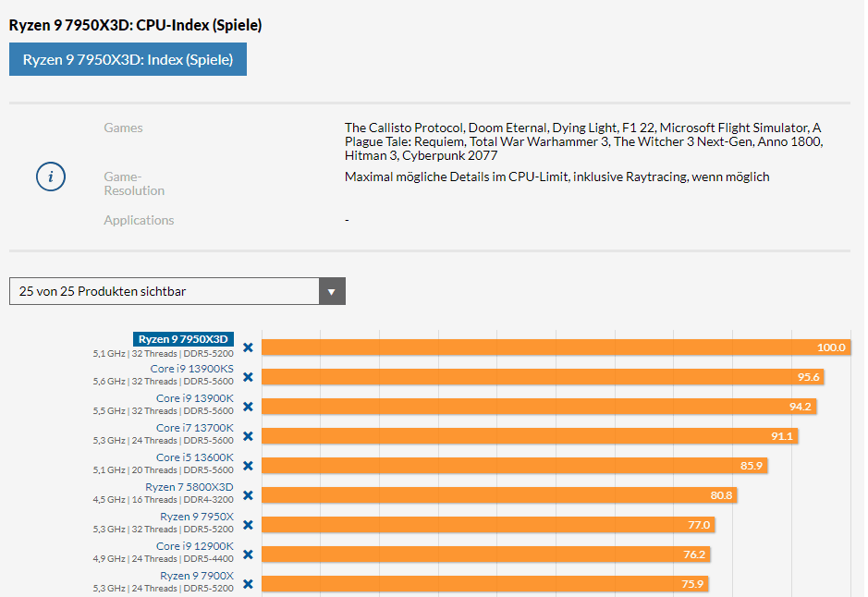Click the 100.0 orange bar
The image size is (868, 597).
pos(556,347)
